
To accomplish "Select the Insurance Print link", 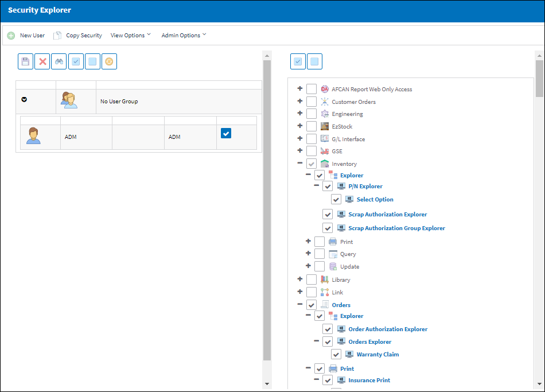I will point(369,380).
